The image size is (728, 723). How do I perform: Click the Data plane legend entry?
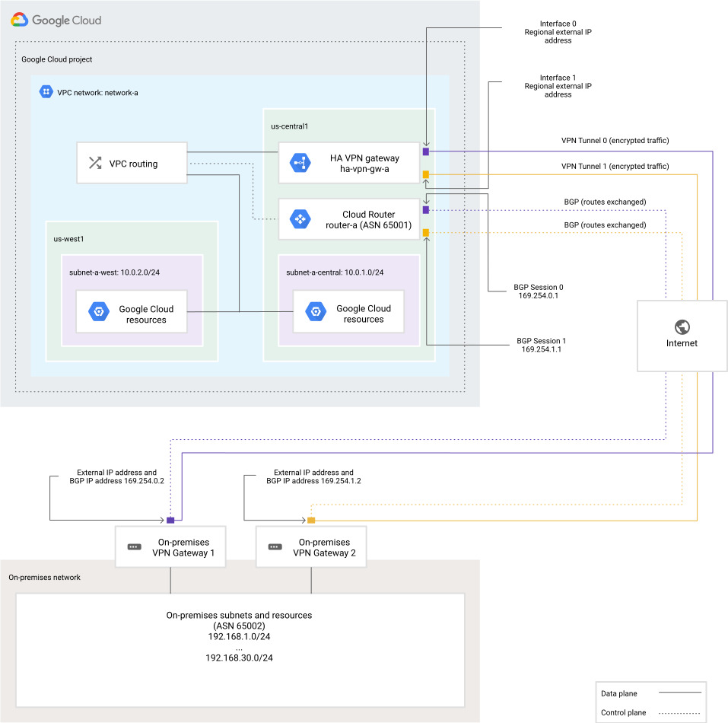[x=651, y=693]
